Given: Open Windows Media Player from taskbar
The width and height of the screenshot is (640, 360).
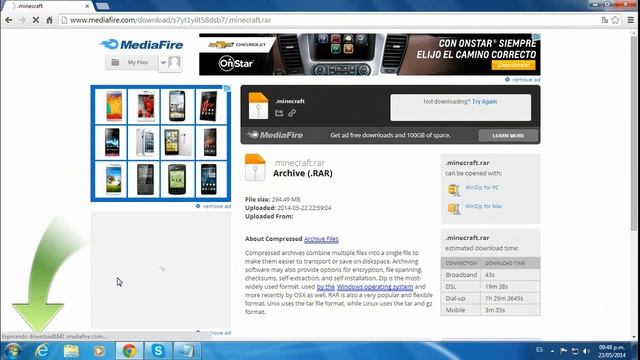Looking at the screenshot, I should point(99,351).
